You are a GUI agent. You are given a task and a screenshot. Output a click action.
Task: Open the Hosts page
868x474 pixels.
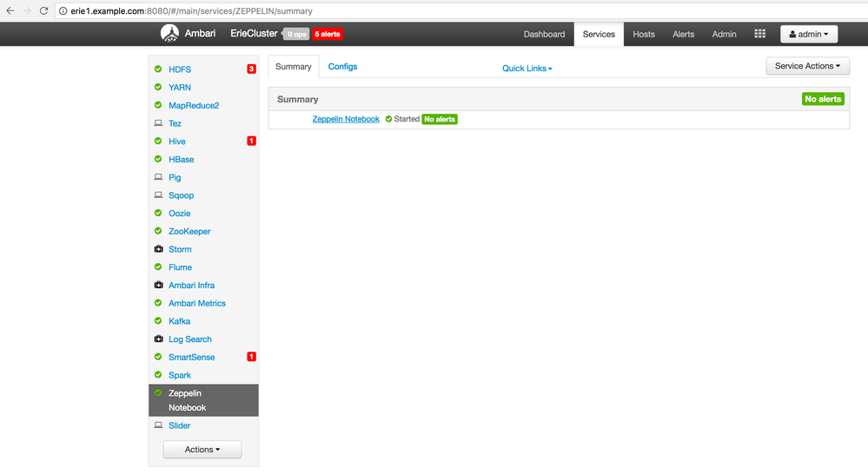click(644, 35)
